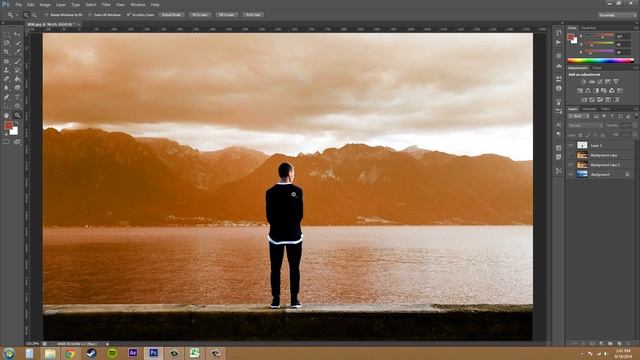Screen dimensions: 640x360
Task: Open the layer filter Kind dropdown
Action: (579, 117)
